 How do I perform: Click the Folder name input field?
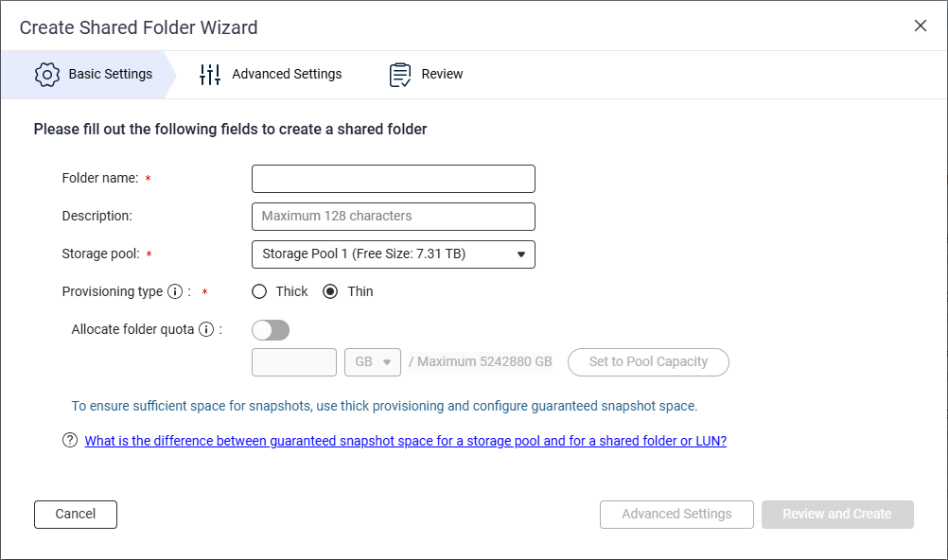click(393, 179)
